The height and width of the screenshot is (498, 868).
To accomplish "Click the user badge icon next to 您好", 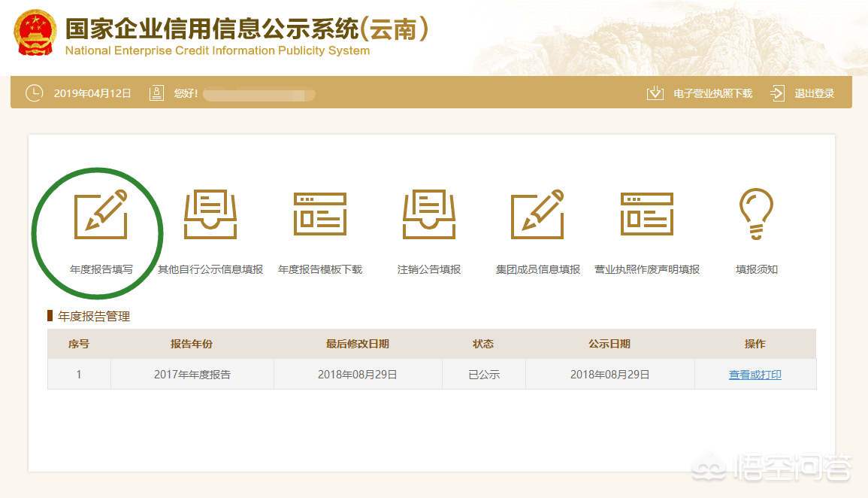I will (x=156, y=93).
